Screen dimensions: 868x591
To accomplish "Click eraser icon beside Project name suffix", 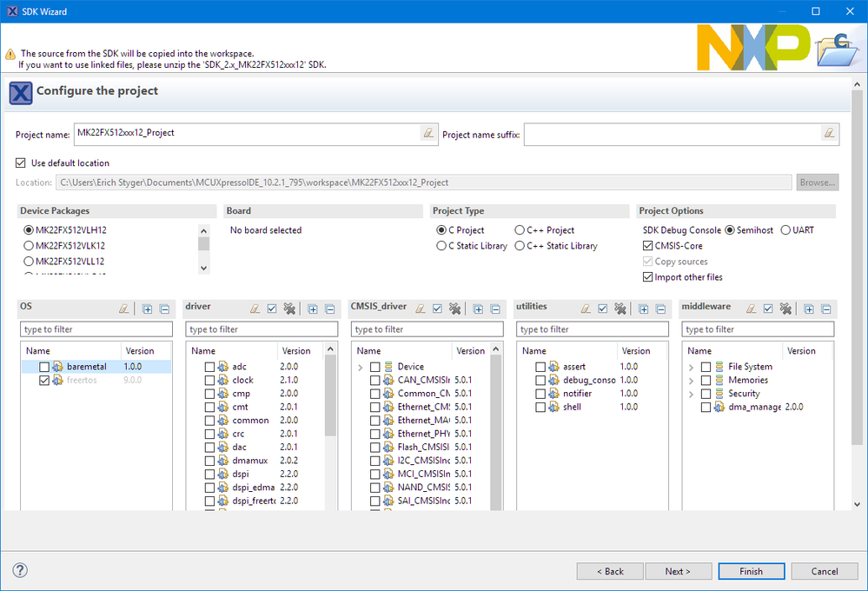I will pyautogui.click(x=829, y=134).
